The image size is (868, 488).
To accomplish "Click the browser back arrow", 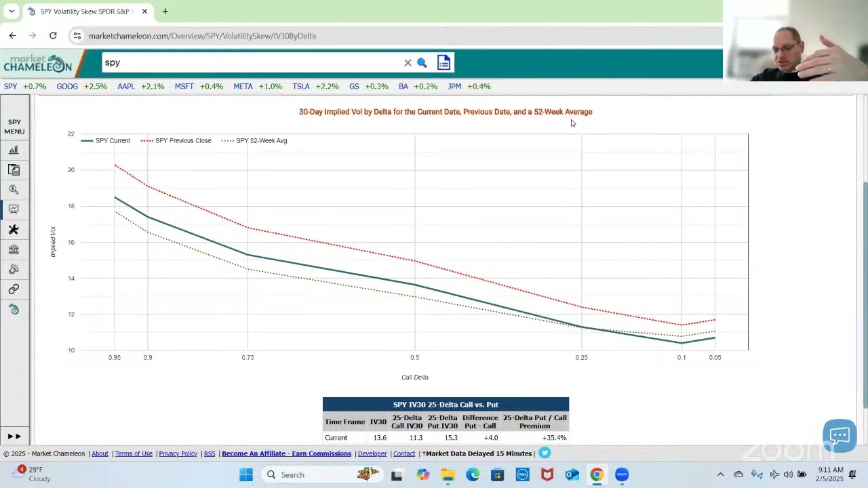I will 12,35.
